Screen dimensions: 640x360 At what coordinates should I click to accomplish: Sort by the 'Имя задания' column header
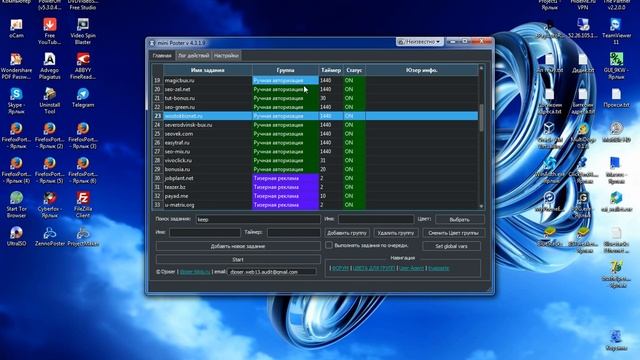(x=207, y=70)
